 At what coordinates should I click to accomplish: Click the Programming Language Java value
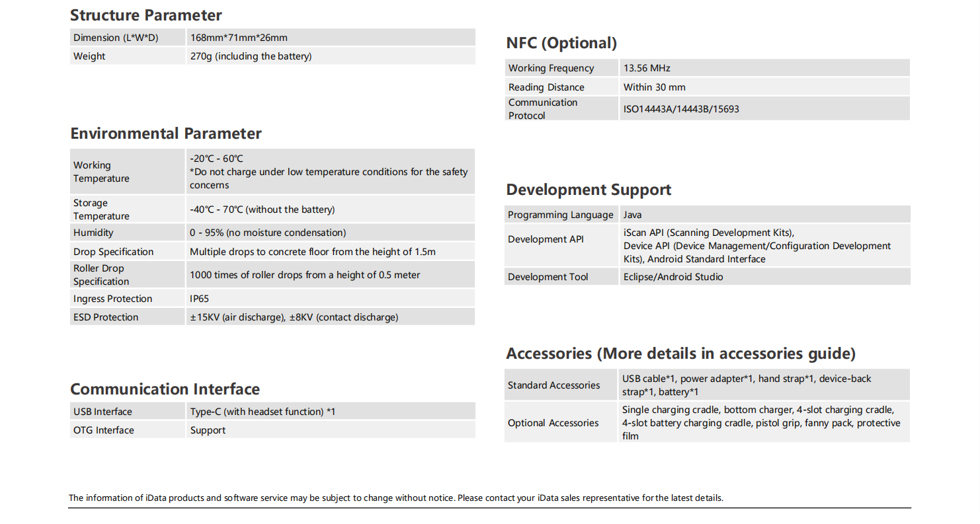(632, 215)
